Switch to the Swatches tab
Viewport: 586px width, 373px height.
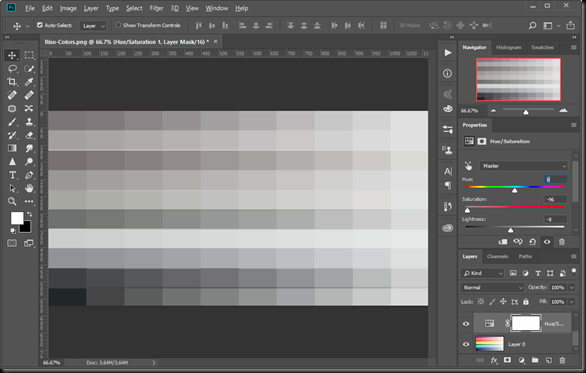coord(542,47)
